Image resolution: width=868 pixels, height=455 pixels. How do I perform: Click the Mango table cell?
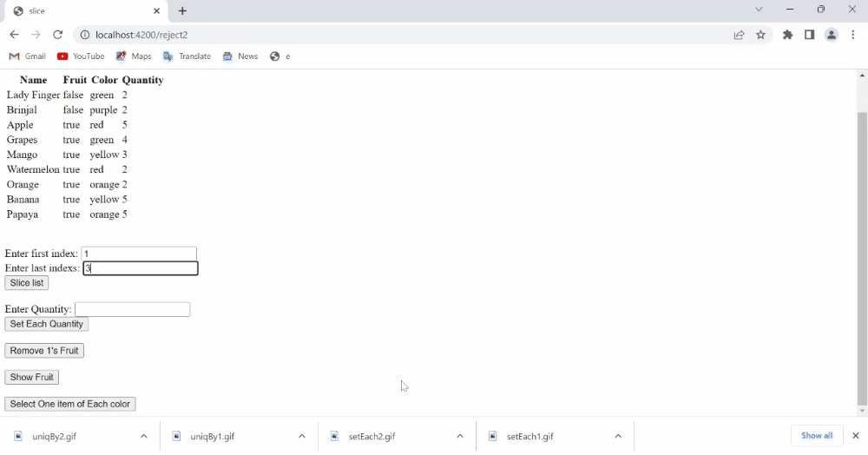coord(23,155)
